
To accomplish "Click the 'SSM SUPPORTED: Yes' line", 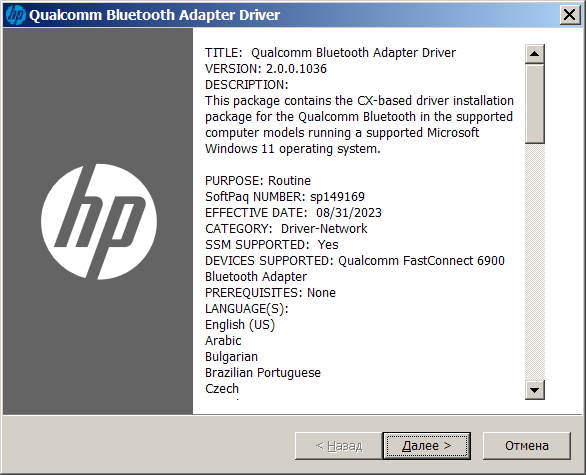I will pyautogui.click(x=272, y=245).
